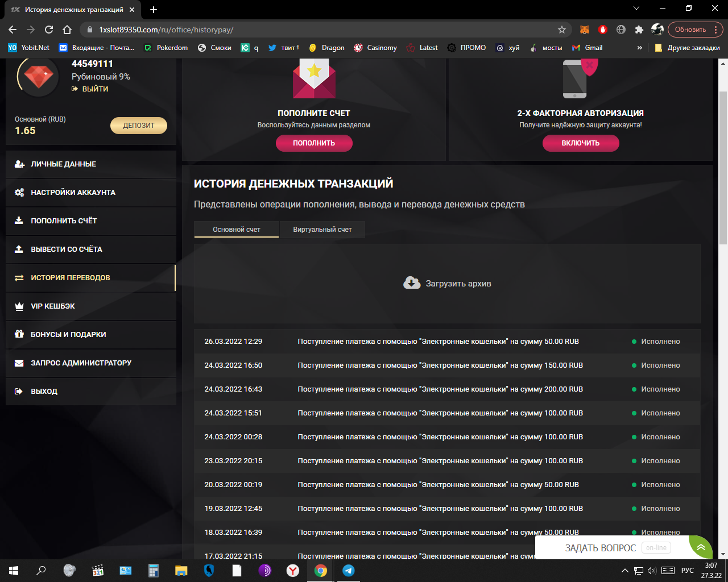Open the Chrome profile avatar
Screen dimensions: 728x582
657,30
